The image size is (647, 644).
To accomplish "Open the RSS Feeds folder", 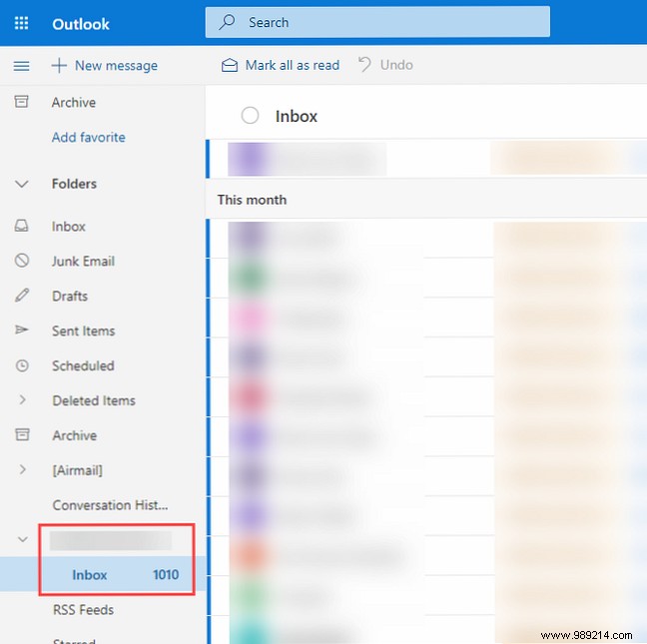I will (83, 609).
